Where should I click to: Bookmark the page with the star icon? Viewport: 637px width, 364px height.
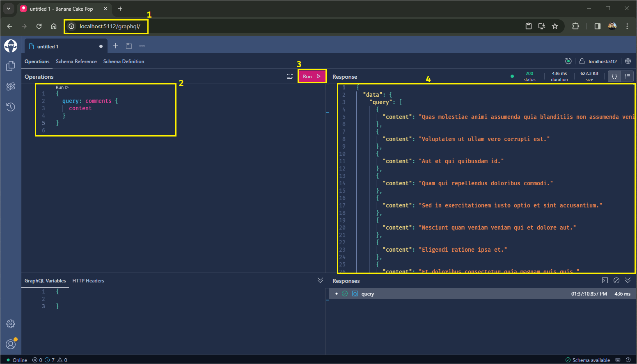point(555,26)
